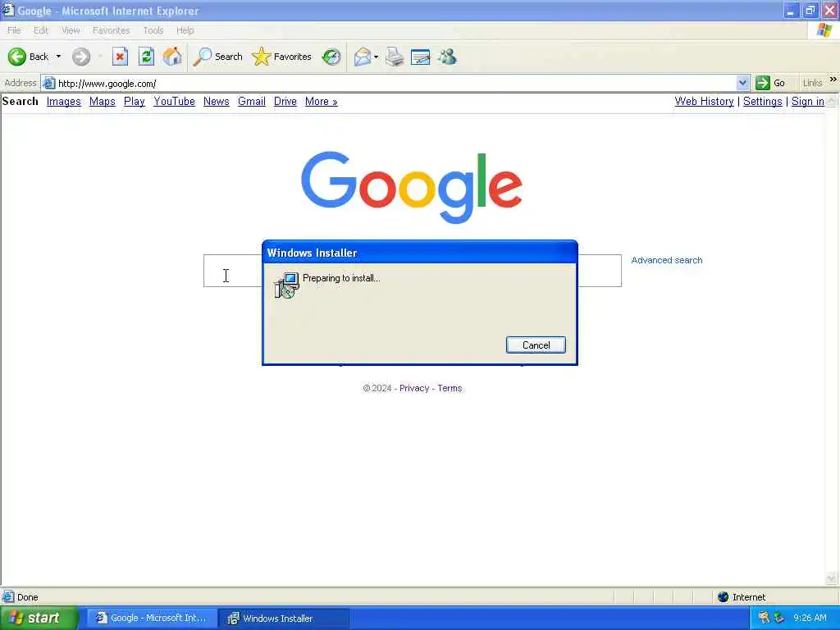Go to Home page icon
The width and height of the screenshot is (840, 630).
172,57
